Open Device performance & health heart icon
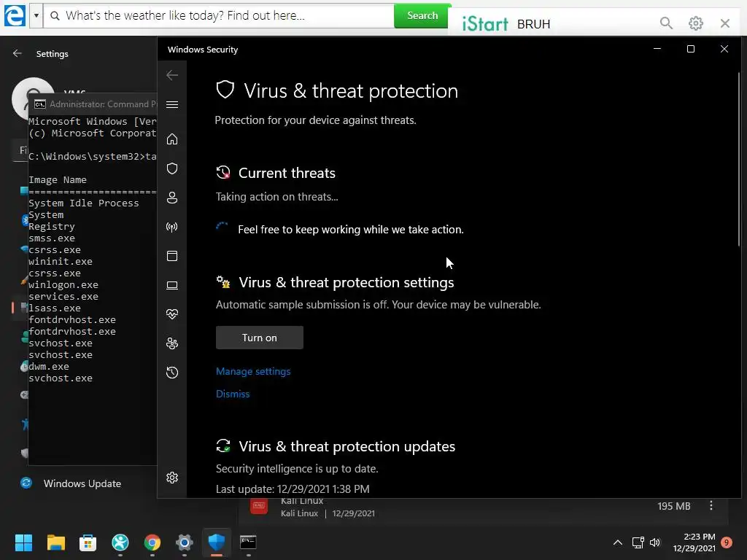This screenshot has height=560, width=747. [x=172, y=314]
